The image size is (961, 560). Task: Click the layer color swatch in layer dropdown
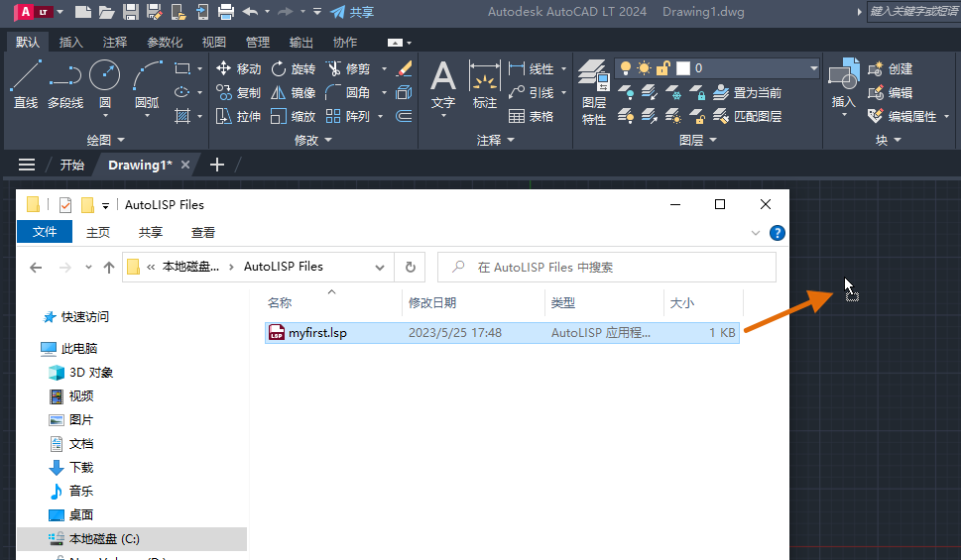tap(683, 68)
